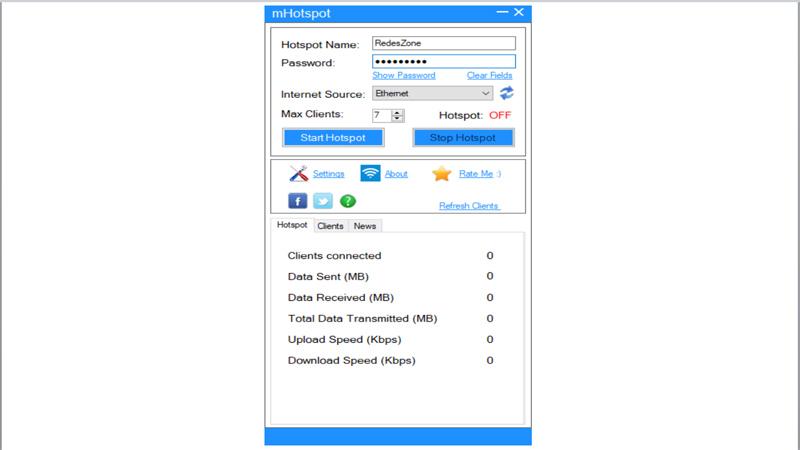Open the About link
Viewport: 800px width, 450px height.
[396, 173]
